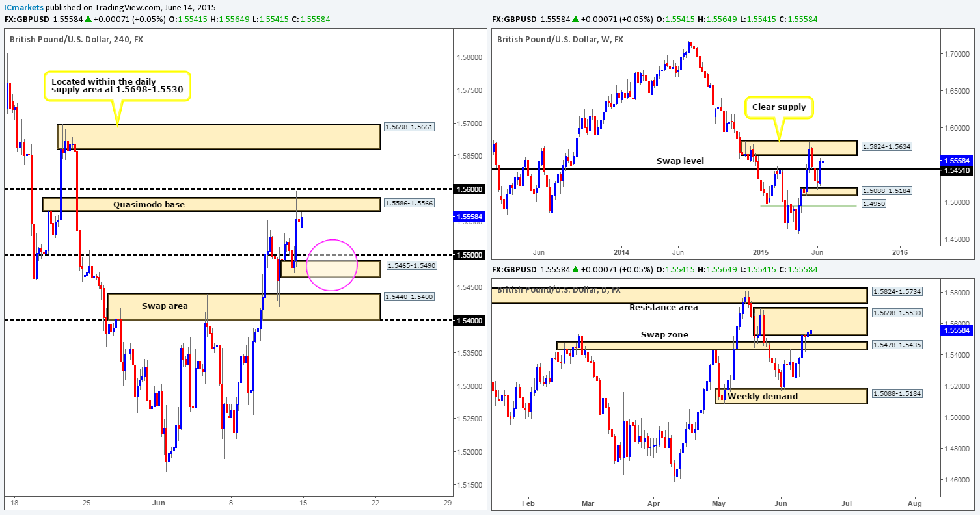Click the '2014' year label on weekly chart axis
The height and width of the screenshot is (515, 980).
click(x=621, y=252)
